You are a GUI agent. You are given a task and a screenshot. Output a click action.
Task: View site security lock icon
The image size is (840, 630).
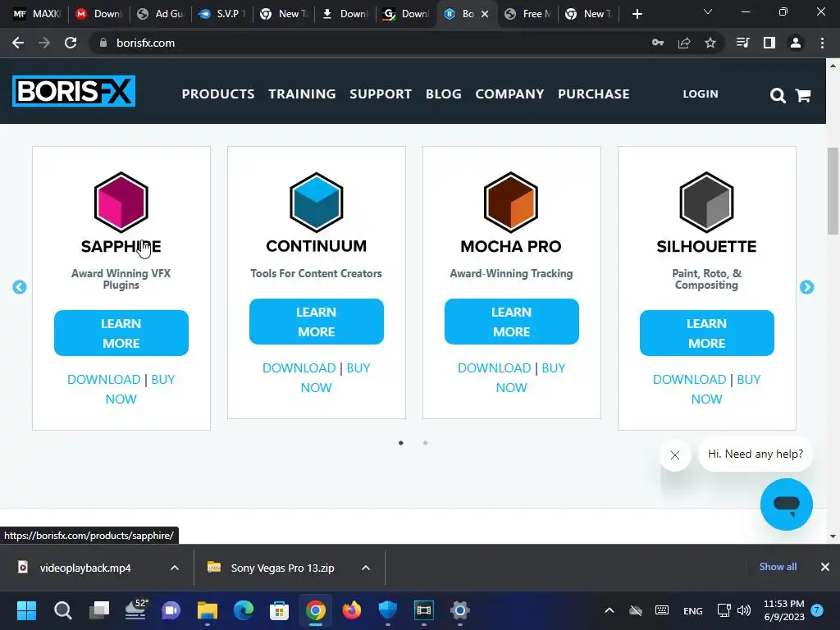point(103,43)
